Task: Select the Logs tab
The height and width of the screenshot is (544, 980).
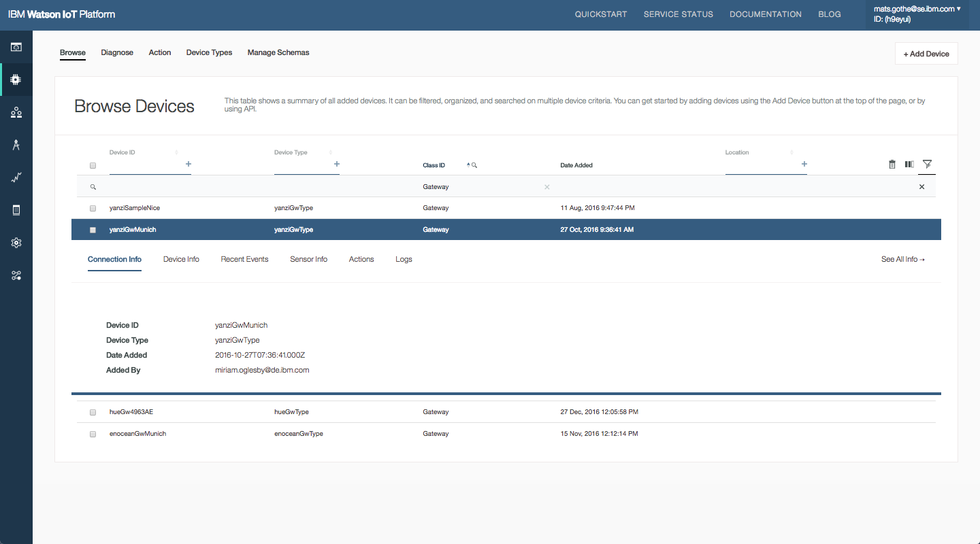Action: point(404,259)
